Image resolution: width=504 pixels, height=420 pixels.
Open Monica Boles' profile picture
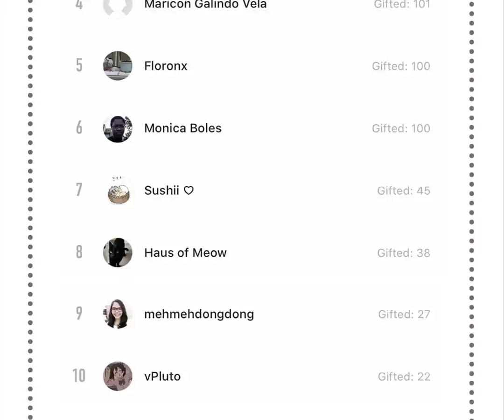coord(118,128)
